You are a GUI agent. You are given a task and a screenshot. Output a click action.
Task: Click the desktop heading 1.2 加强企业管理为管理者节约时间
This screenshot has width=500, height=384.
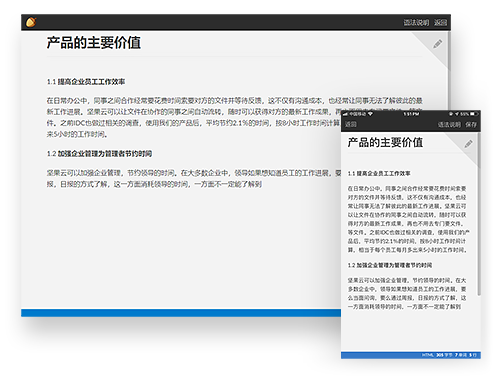(x=99, y=154)
